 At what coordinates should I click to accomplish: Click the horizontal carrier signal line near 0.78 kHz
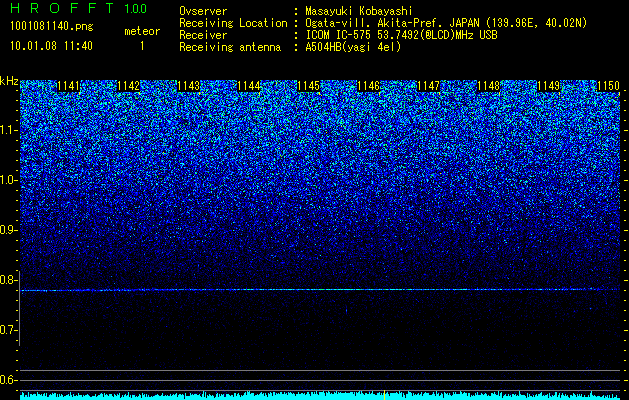pos(320,290)
